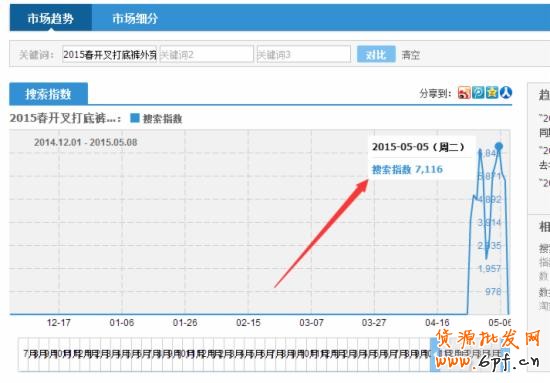Share the chart to Sina Weibo
The height and width of the screenshot is (383, 550).
click(x=464, y=93)
